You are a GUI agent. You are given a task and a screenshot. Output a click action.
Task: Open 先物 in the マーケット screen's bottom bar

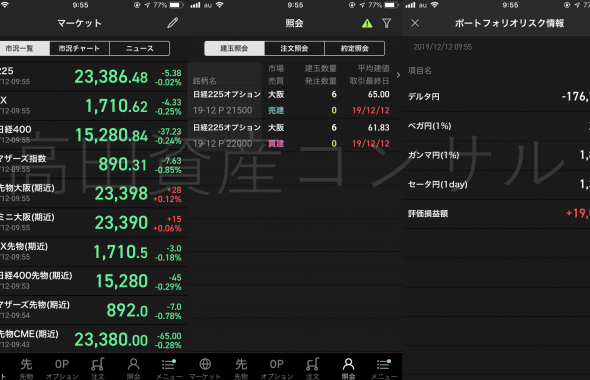[x=26, y=368]
